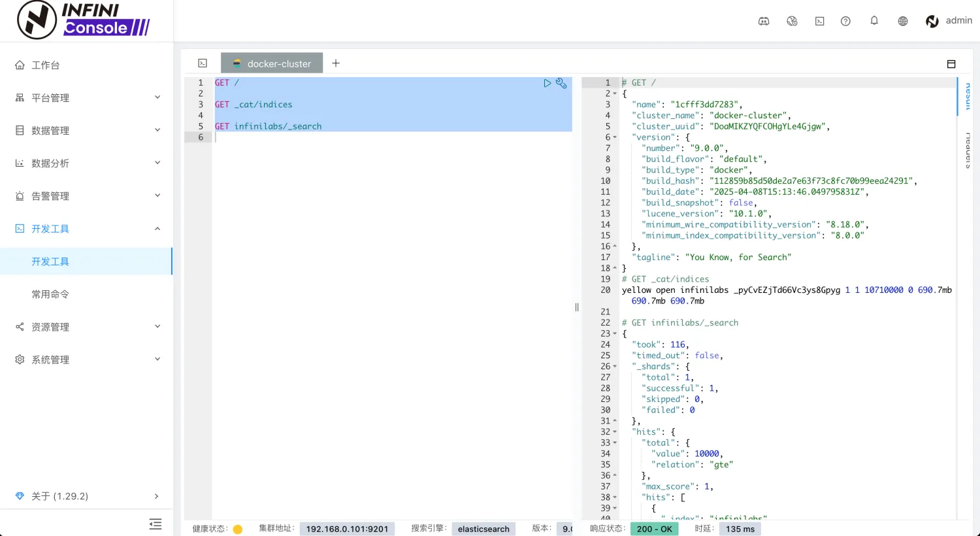Click the "value": 10000 response line
Image resolution: width=980 pixels, height=536 pixels.
tap(687, 454)
